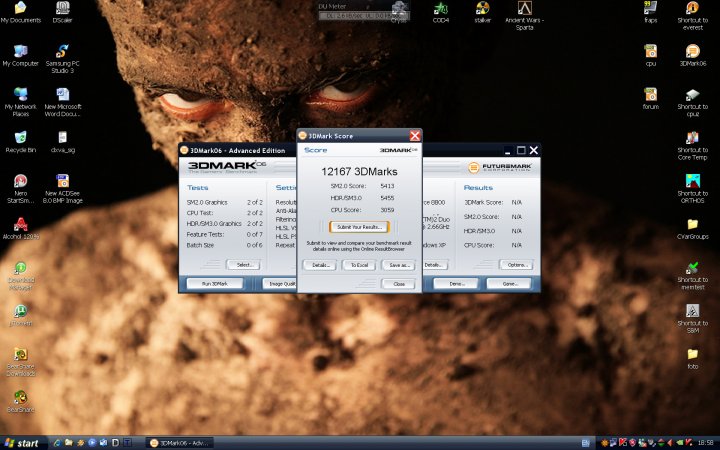Launch Alcohol 120% desktop shortcut
The width and height of the screenshot is (720, 450).
(x=21, y=229)
